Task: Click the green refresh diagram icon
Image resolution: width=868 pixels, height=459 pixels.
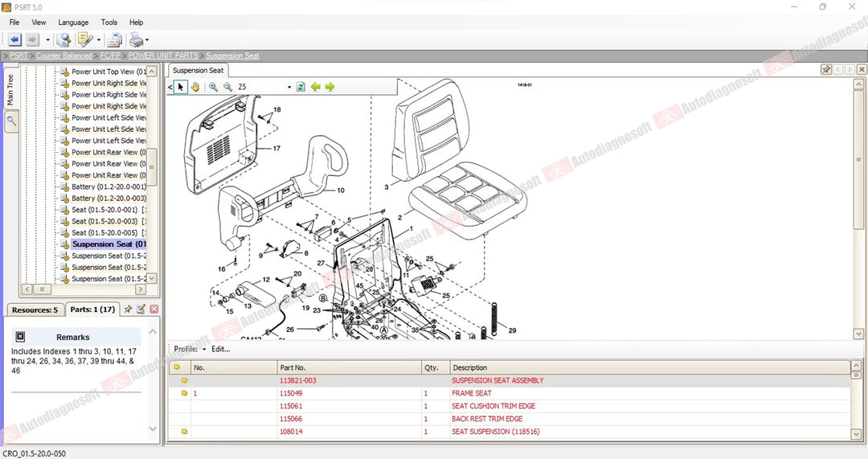Action: pyautogui.click(x=301, y=87)
